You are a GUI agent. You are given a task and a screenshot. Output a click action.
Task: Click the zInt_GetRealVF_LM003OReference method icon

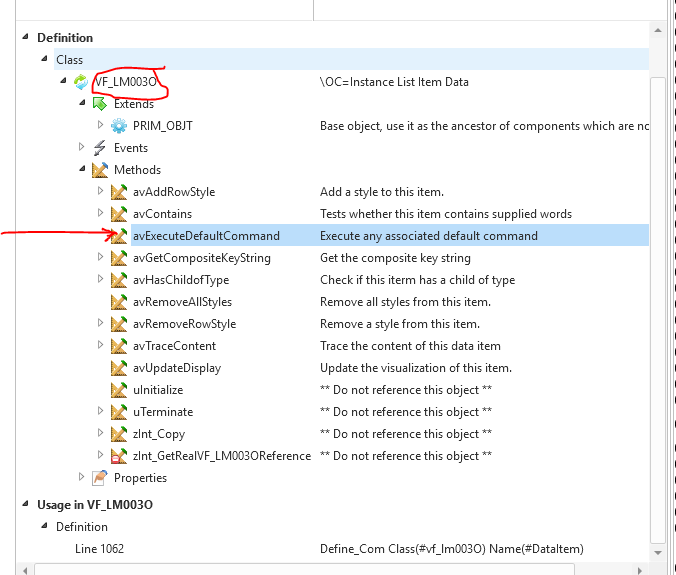(x=119, y=456)
